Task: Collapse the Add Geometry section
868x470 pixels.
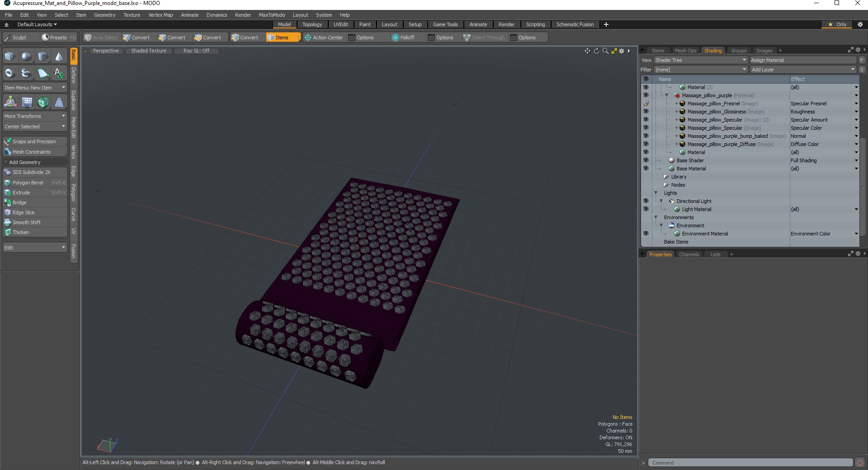Action: tap(35, 162)
